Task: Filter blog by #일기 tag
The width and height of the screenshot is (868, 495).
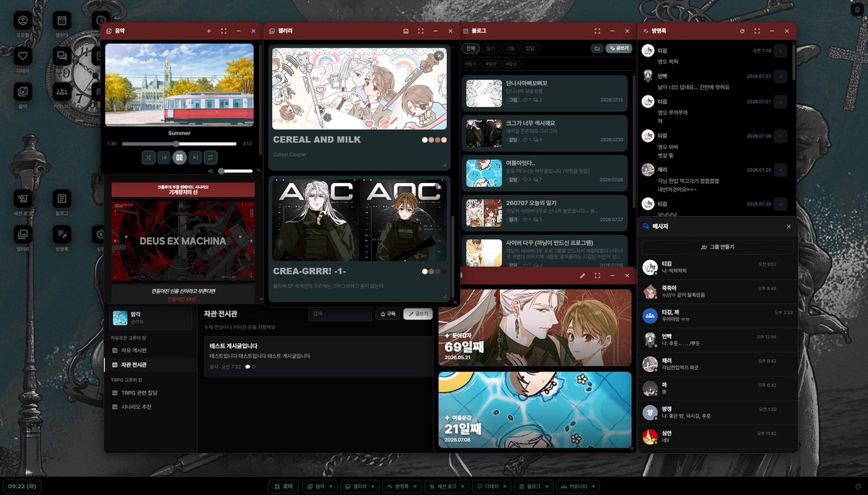Action: tap(472, 64)
